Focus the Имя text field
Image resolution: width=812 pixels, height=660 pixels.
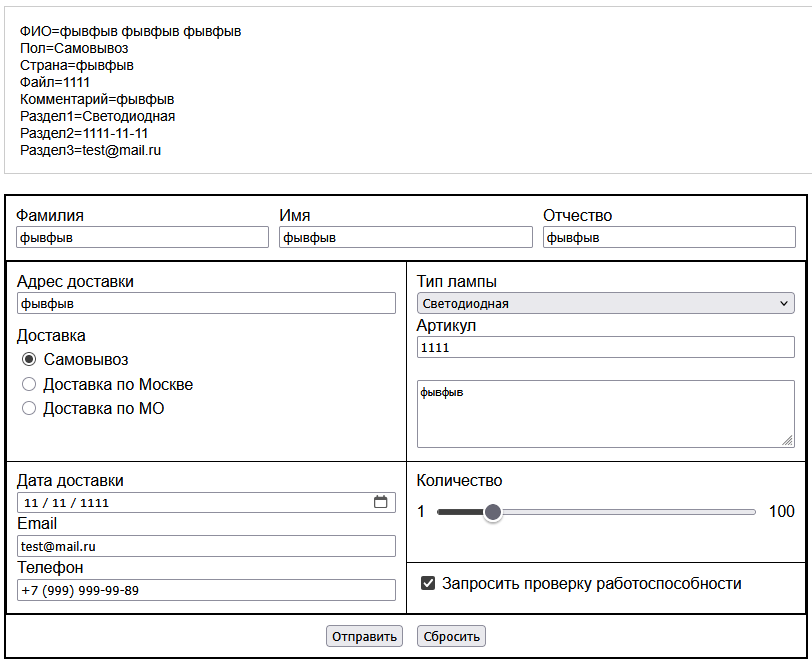pos(405,237)
